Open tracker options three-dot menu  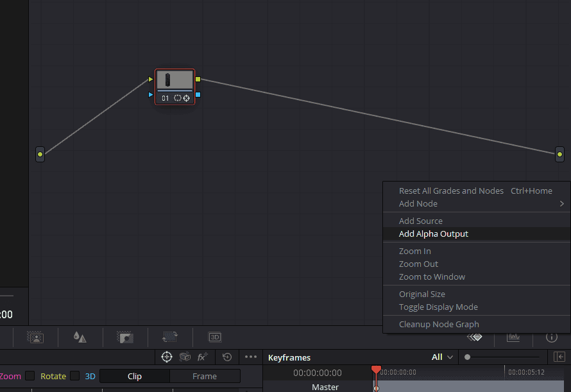click(x=251, y=357)
